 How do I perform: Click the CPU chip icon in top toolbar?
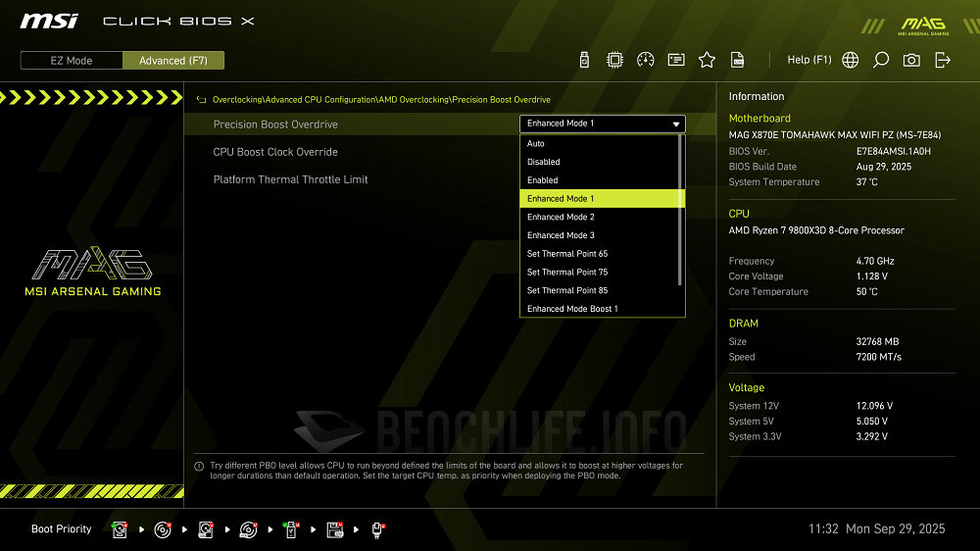[x=614, y=60]
